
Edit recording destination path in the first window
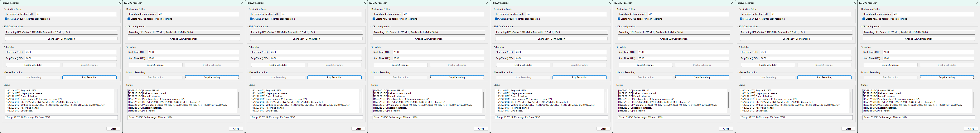point(76,14)
